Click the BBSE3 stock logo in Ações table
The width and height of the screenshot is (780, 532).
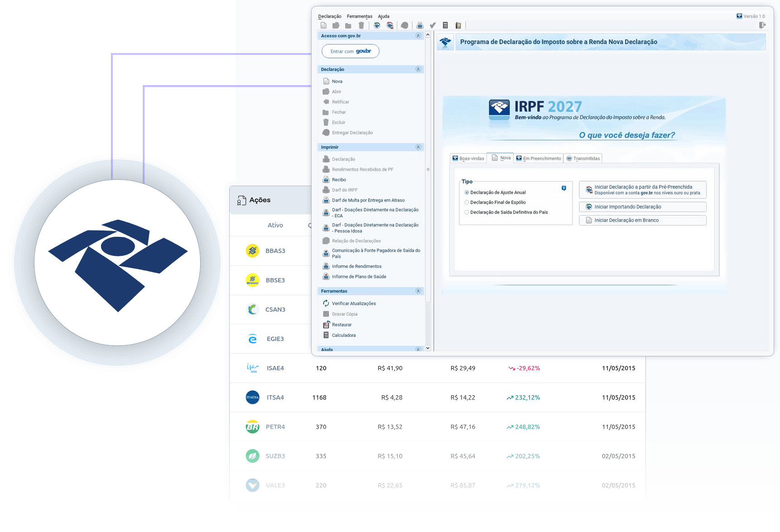253,280
